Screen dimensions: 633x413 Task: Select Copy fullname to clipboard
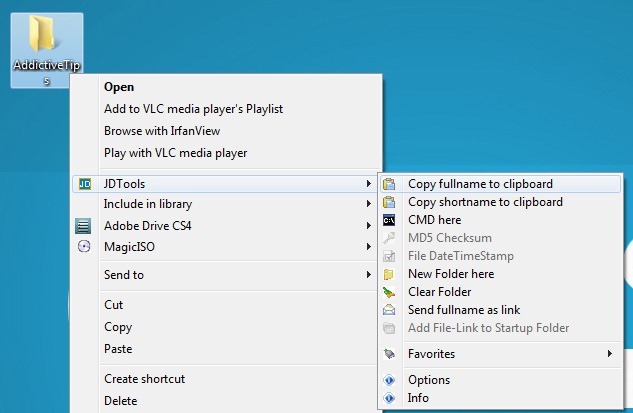(x=501, y=184)
